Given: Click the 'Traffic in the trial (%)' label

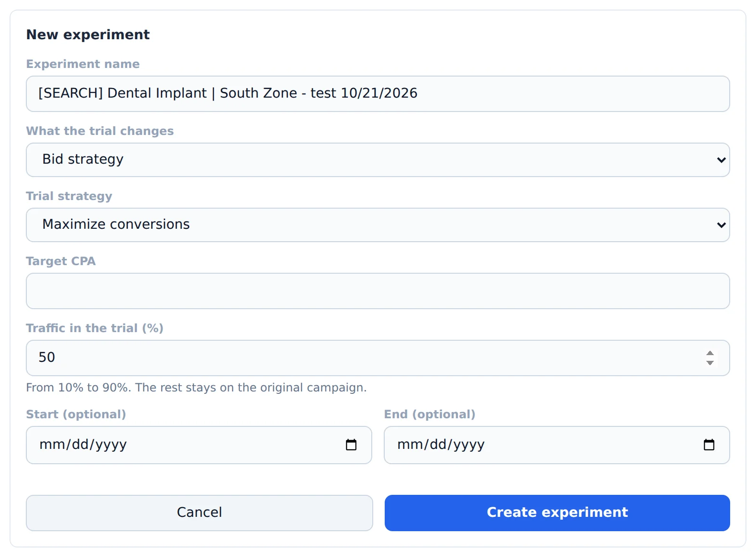Looking at the screenshot, I should click(x=95, y=328).
